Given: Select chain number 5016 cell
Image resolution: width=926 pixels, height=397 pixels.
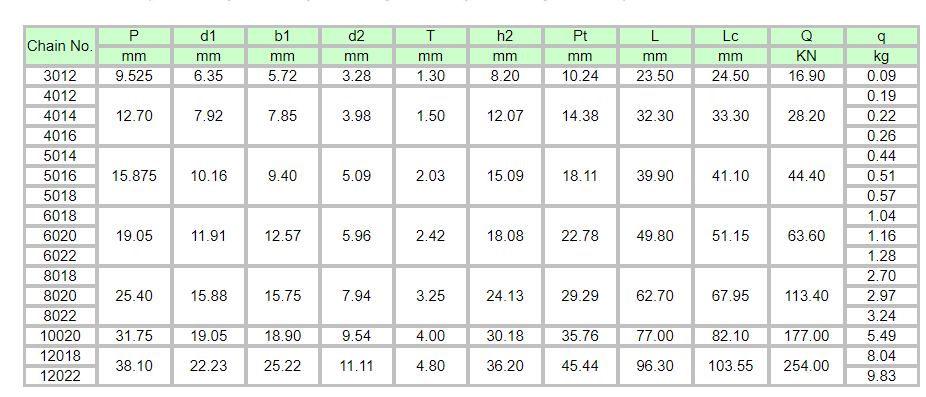Looking at the screenshot, I should click(x=60, y=176).
